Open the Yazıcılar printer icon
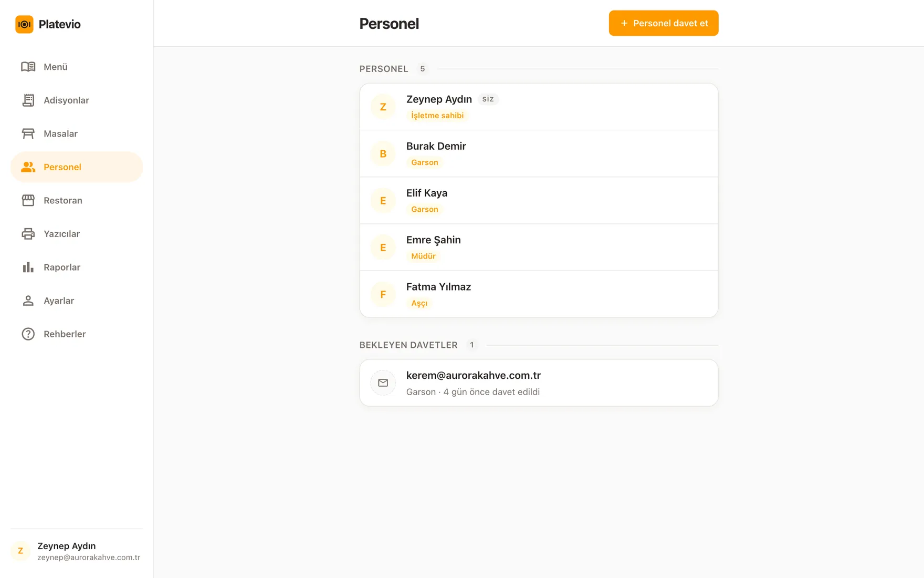Viewport: 924px width, 578px height. 28,234
